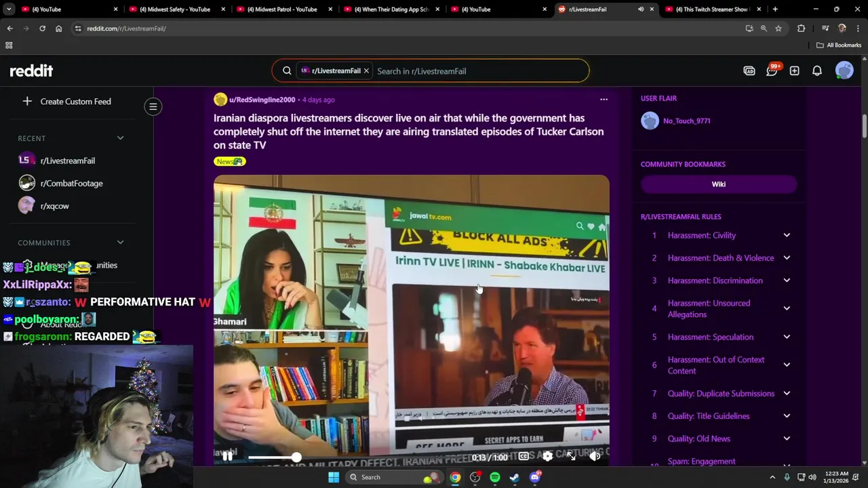
Task: Open browser extensions puzzle icon
Action: click(x=801, y=28)
